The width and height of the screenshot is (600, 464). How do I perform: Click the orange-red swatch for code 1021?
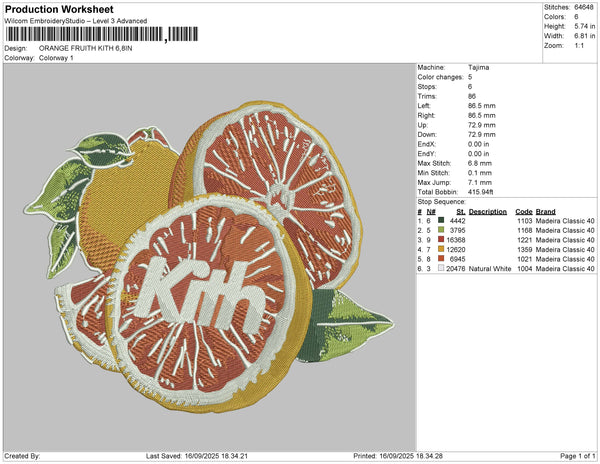(x=441, y=259)
